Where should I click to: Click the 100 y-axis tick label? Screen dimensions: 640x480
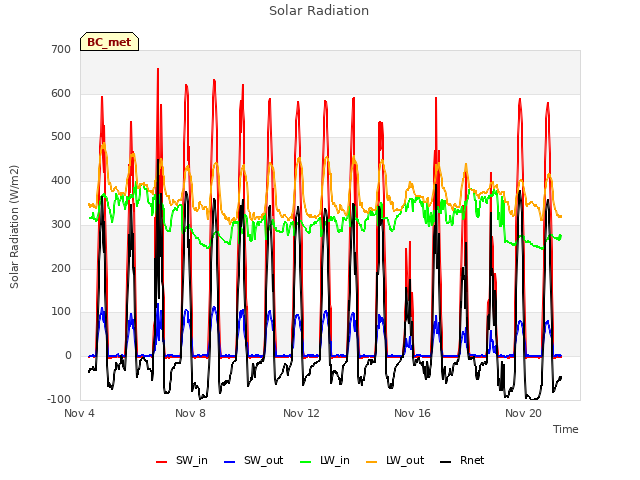[x=61, y=312]
